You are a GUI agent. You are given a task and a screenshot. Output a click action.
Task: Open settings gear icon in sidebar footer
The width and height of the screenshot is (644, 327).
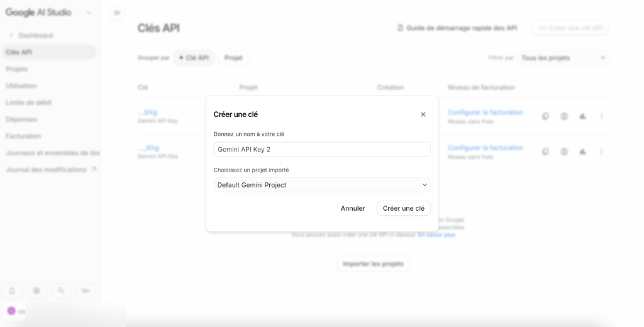point(36,291)
